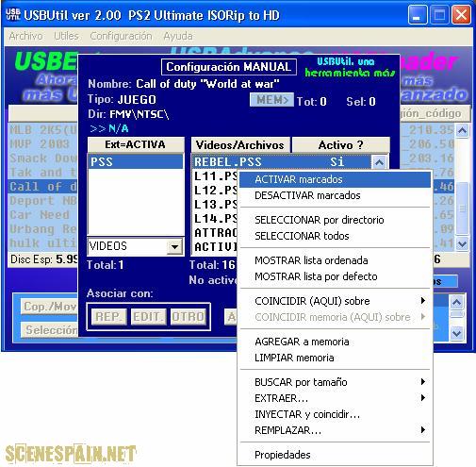Select the Smack Down game row
Image resolution: width=476 pixels, height=467 pixels.
(43, 158)
